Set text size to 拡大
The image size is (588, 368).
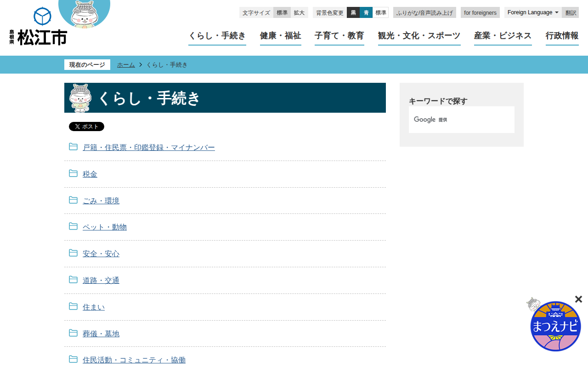point(299,12)
